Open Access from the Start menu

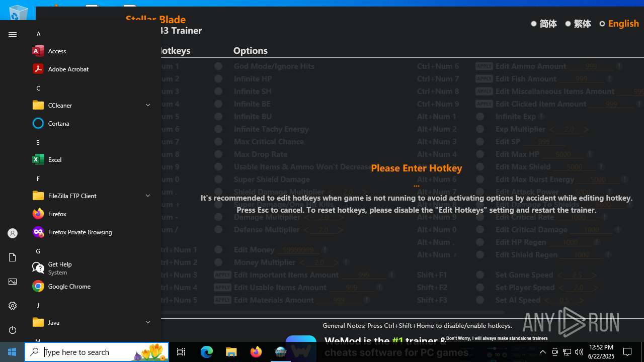coord(92,51)
